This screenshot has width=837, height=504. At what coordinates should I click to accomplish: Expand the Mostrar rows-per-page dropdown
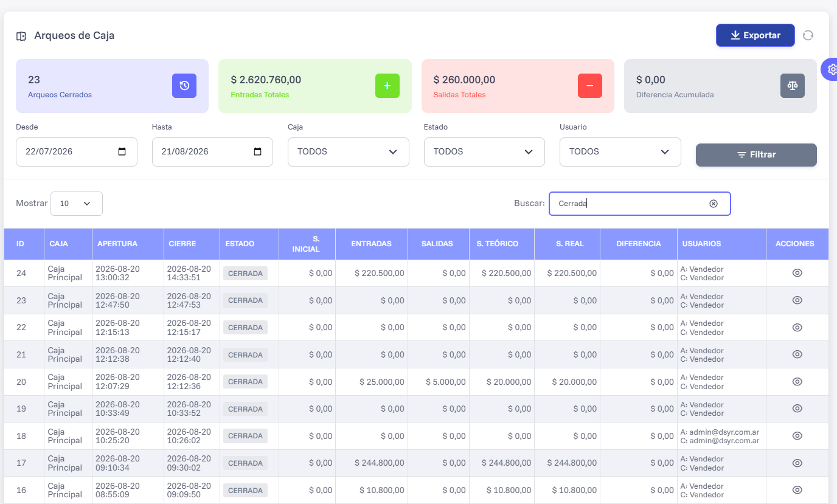pyautogui.click(x=77, y=204)
